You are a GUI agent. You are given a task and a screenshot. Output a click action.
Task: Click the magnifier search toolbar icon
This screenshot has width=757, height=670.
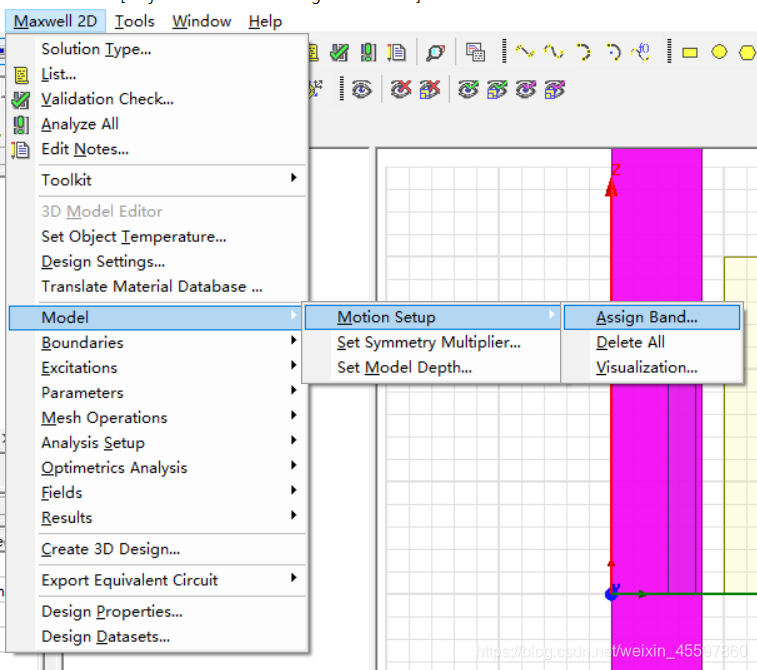(x=435, y=52)
